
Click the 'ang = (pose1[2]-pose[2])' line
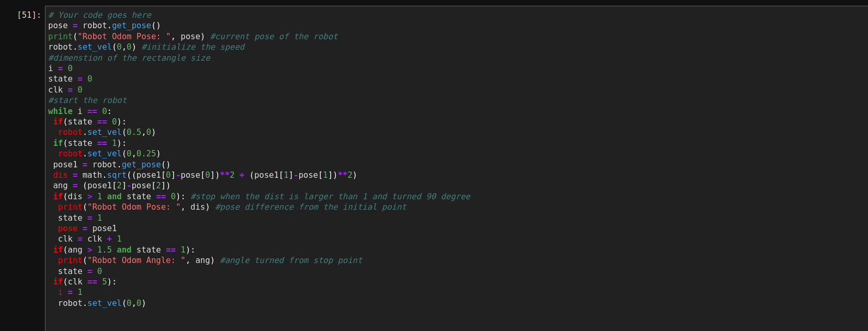111,186
